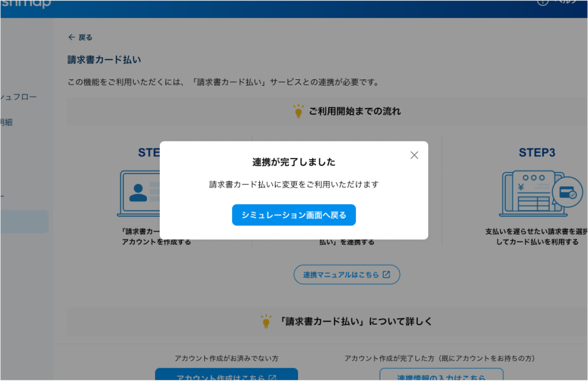Click the STEP3 heading text

[537, 153]
